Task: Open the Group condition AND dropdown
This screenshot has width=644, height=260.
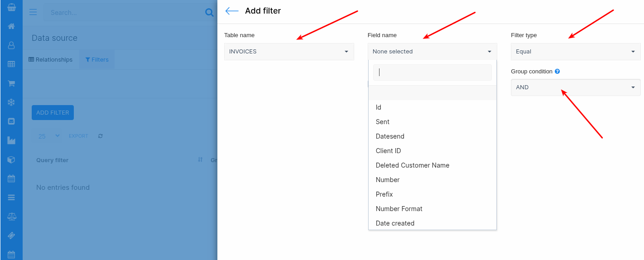Action: 575,87
